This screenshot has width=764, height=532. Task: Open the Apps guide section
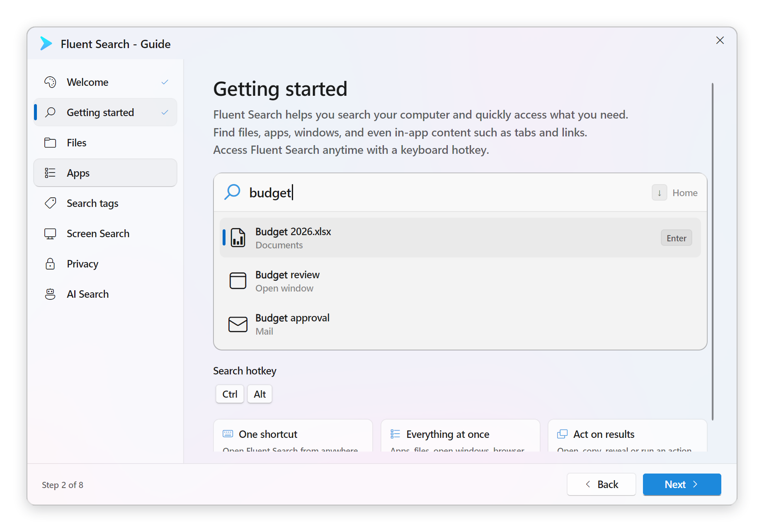pos(105,173)
